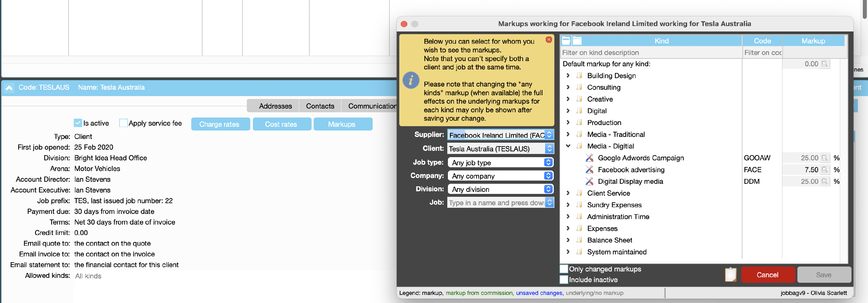The height and width of the screenshot is (303, 868).
Task: Open the Company dropdown
Action: pos(548,176)
